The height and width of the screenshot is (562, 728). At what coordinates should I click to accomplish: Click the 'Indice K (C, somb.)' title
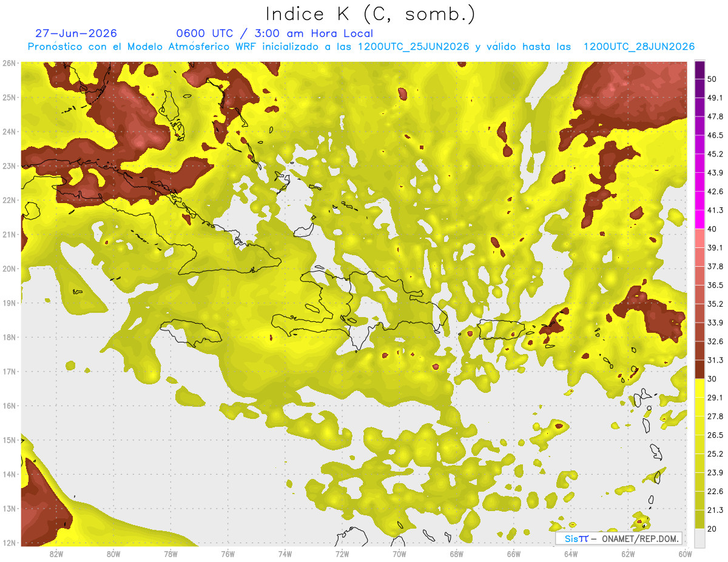(370, 14)
